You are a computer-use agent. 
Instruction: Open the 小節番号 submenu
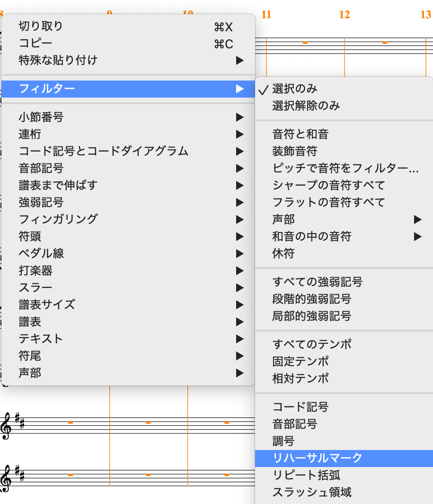(41, 117)
